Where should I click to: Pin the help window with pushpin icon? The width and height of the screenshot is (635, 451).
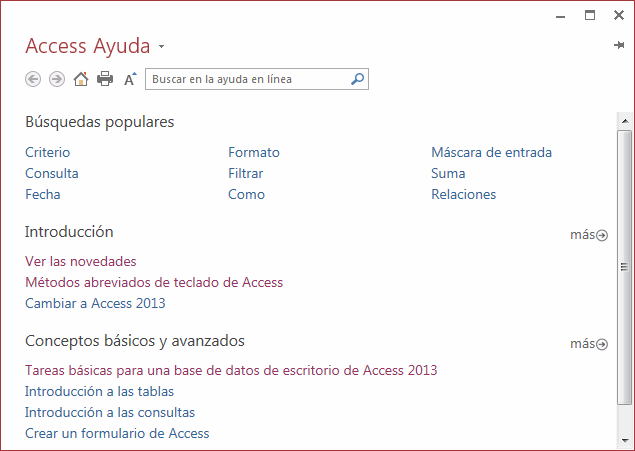point(618,46)
